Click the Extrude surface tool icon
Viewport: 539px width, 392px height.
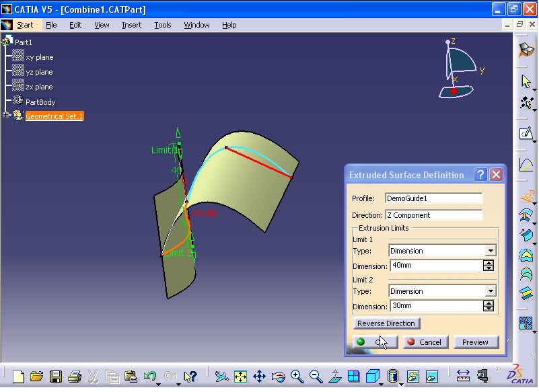(x=526, y=197)
